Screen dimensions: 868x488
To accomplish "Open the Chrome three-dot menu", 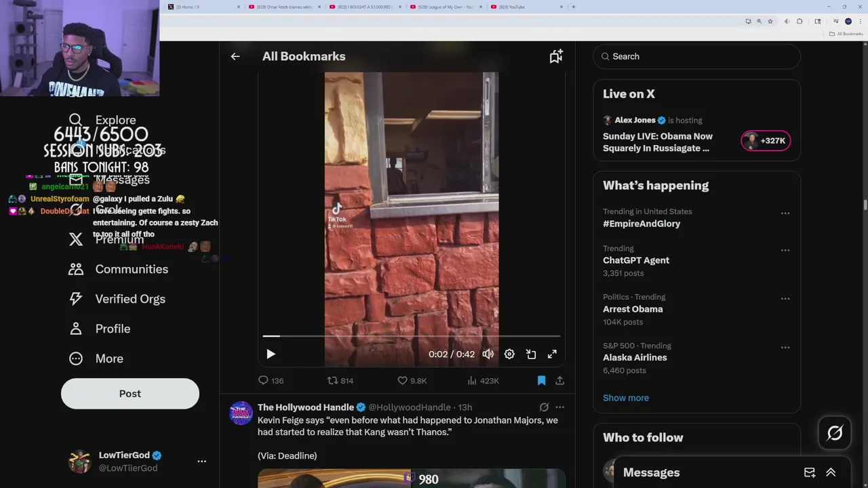I will click(x=860, y=21).
